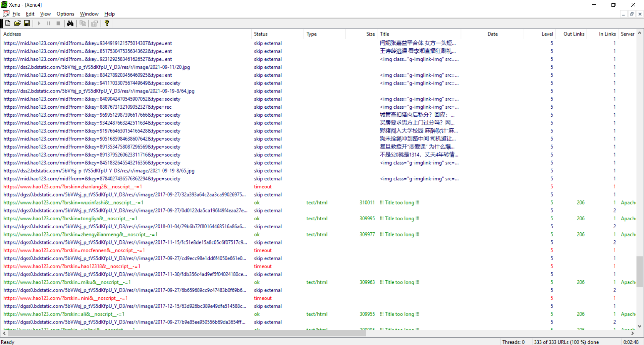
Task: Open the File menu
Action: [16, 14]
